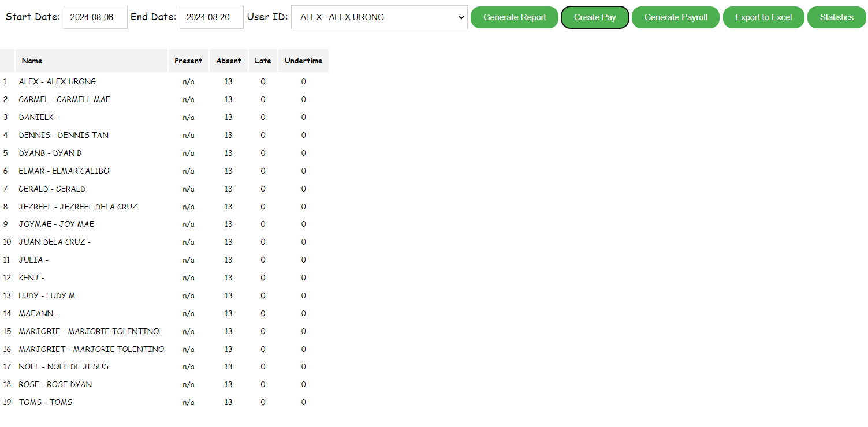Click the Start Date input field
Screen dimensions: 868x427
pyautogui.click(x=95, y=17)
